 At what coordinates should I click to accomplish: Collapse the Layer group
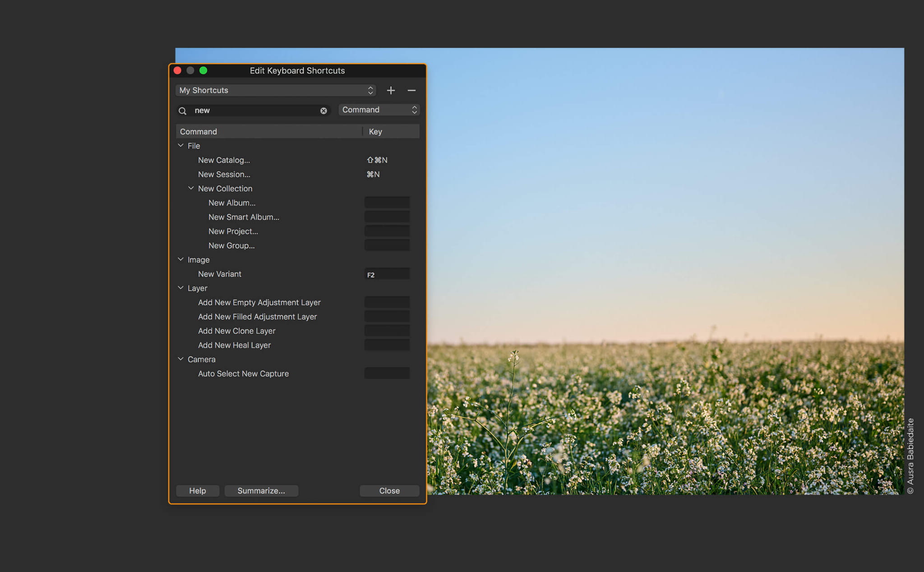[x=180, y=288]
